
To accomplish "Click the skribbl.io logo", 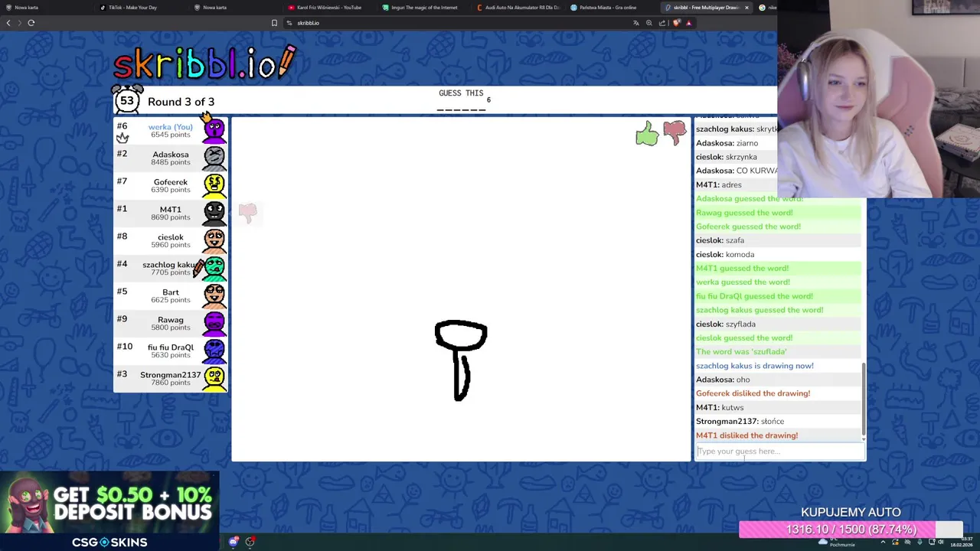I will [x=204, y=63].
